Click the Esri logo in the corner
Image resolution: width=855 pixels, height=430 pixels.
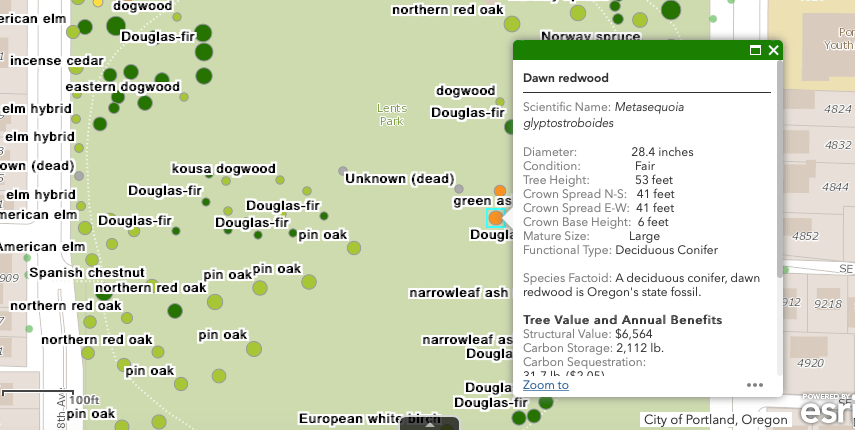click(x=827, y=411)
